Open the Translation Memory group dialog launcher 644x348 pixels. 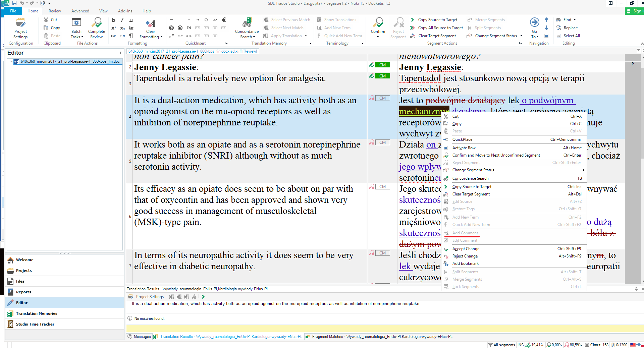coord(310,43)
